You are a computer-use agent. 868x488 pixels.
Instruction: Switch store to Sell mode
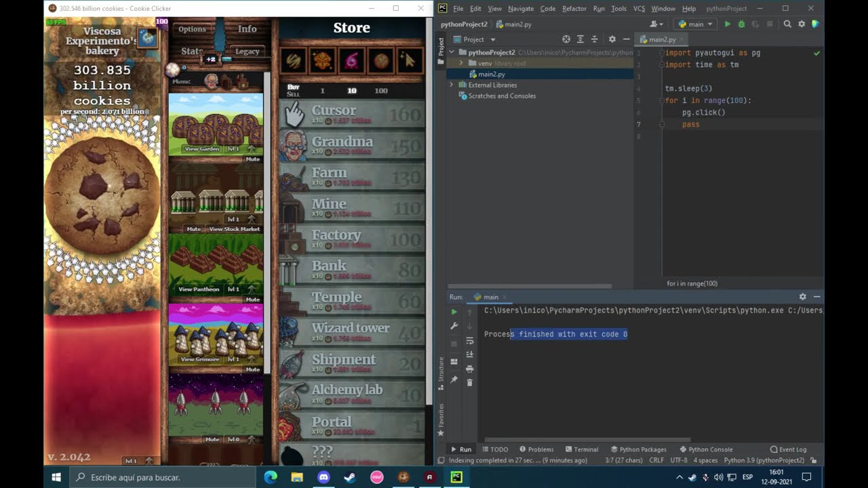point(293,94)
